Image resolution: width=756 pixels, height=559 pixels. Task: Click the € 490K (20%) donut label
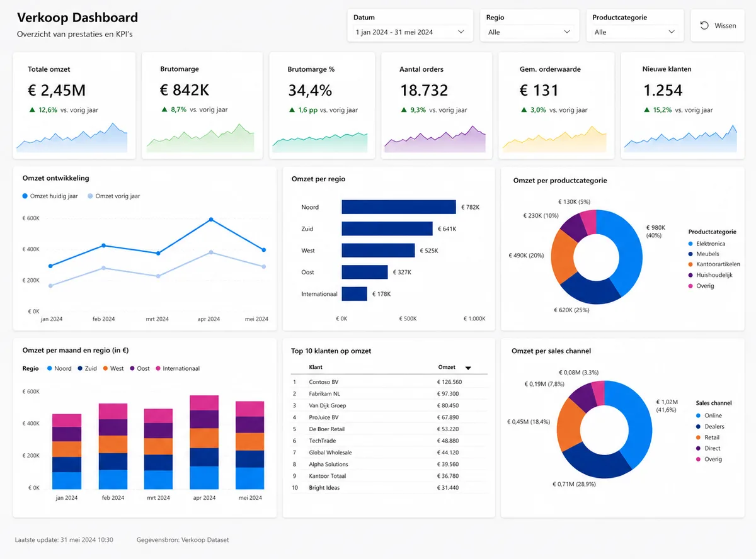(x=527, y=256)
